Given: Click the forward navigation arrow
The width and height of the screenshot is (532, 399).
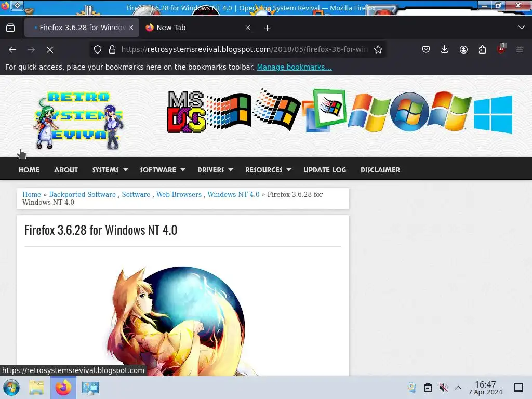Looking at the screenshot, I should (31, 49).
